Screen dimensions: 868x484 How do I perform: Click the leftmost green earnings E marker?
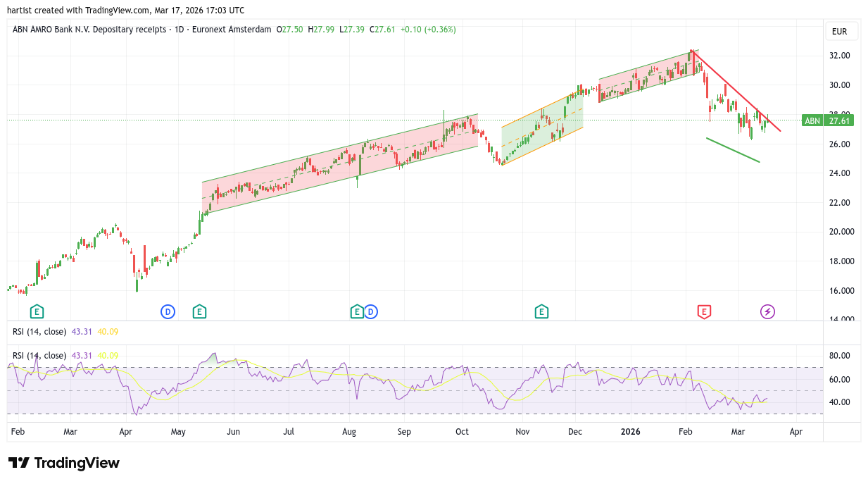point(37,311)
